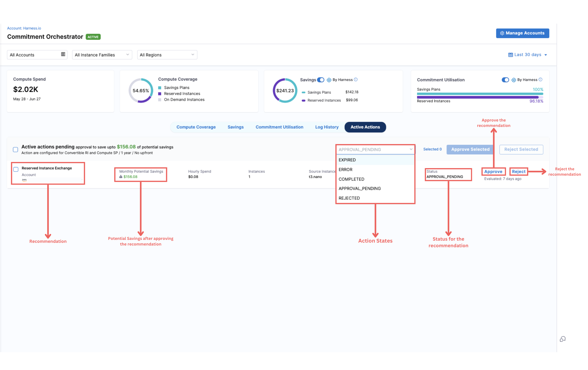Click the Reserved Instances utilisation progress bar

click(x=480, y=97)
